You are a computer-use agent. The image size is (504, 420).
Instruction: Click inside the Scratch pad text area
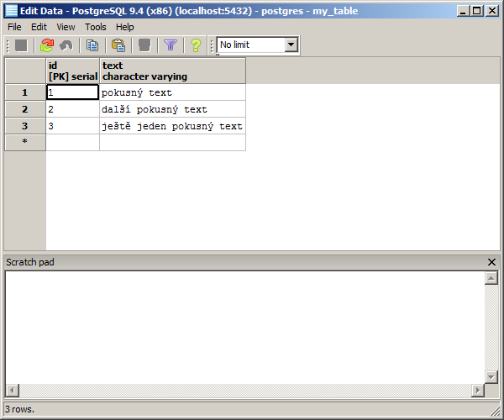pyautogui.click(x=244, y=328)
